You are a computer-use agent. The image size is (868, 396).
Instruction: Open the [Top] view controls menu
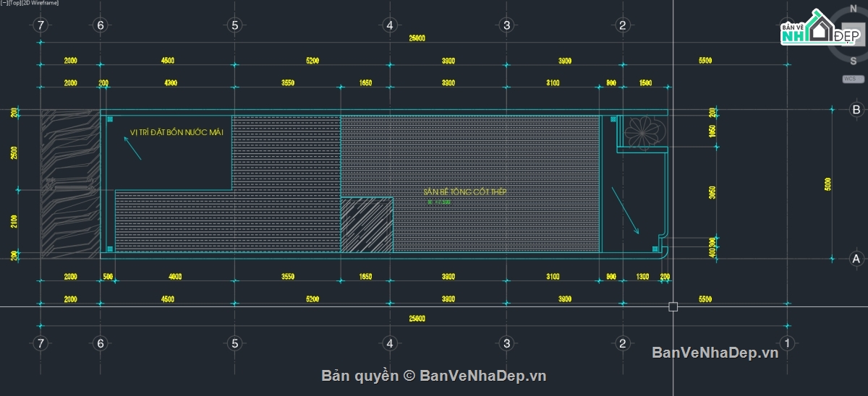(13, 3)
